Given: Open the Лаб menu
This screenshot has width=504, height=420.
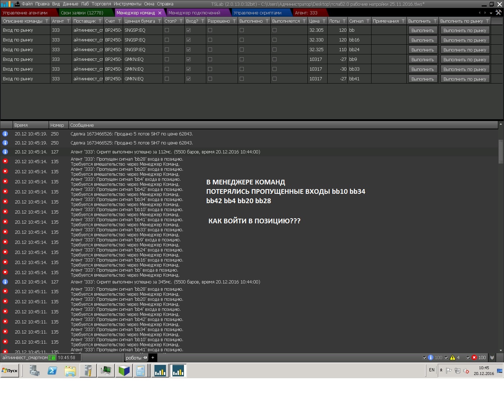Looking at the screenshot, I should [x=85, y=4].
